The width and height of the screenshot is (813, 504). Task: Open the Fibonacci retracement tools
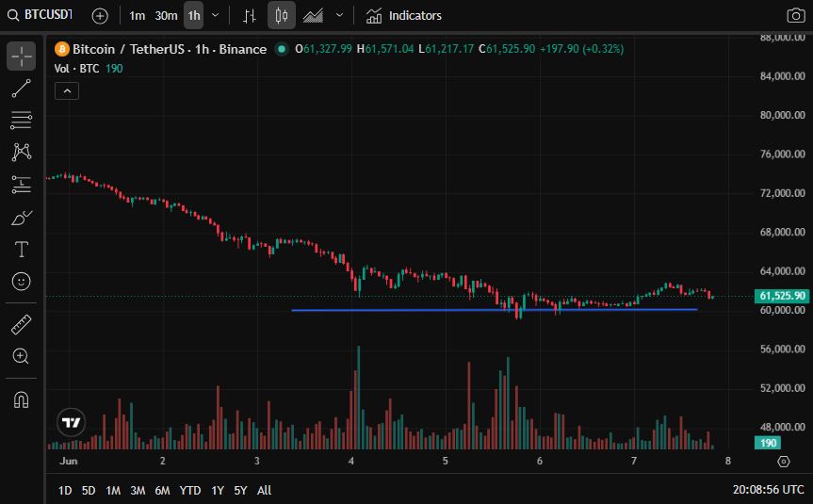point(22,121)
